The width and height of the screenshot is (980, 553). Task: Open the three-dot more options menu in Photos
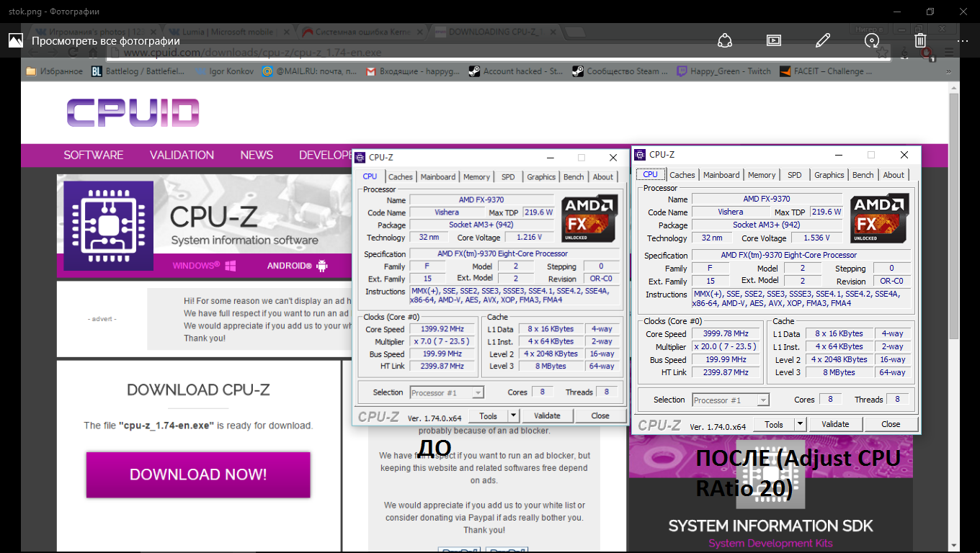[963, 40]
